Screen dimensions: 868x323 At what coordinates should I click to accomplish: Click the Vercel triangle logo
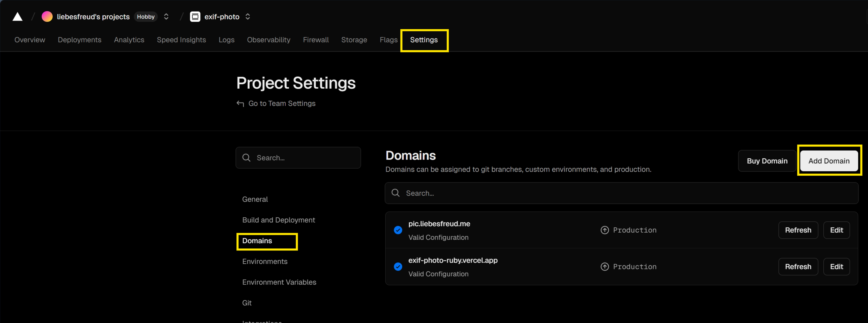pos(18,17)
